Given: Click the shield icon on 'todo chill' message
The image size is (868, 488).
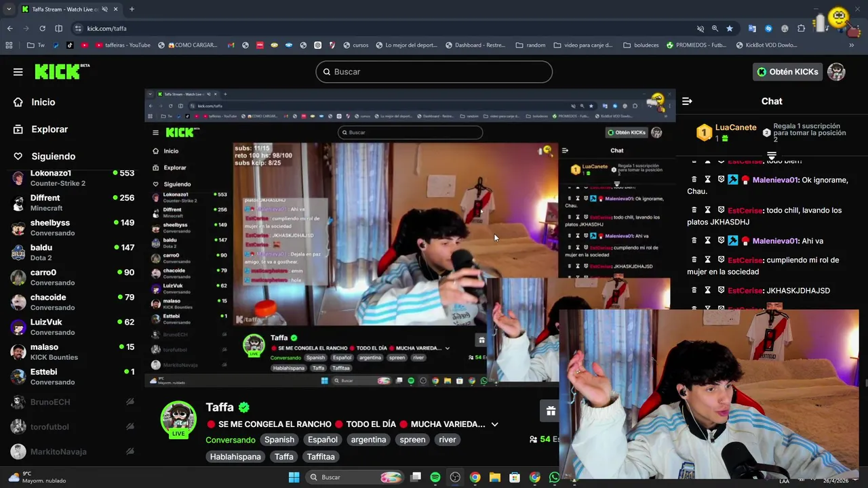Looking at the screenshot, I should click(x=721, y=210).
